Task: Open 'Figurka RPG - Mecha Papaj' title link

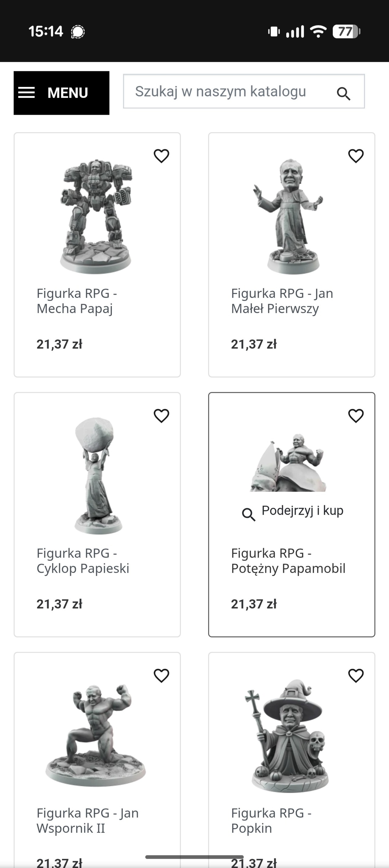Action: click(x=77, y=301)
